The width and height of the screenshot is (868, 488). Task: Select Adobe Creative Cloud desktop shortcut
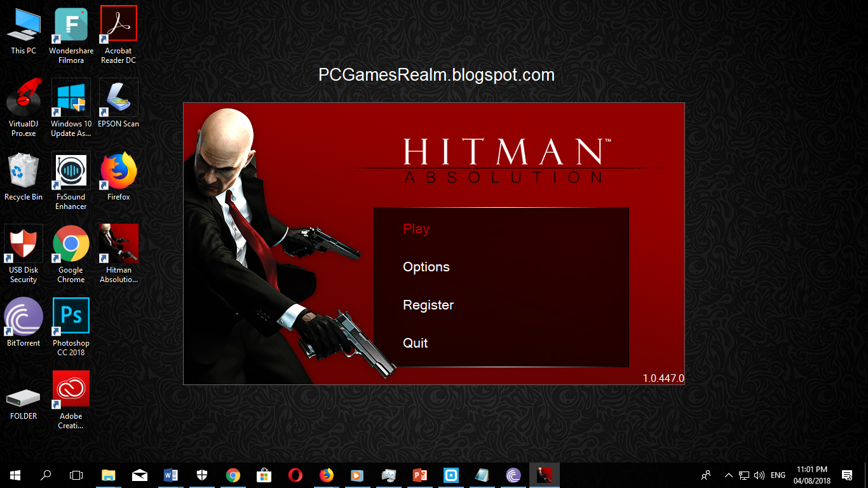pos(71,400)
